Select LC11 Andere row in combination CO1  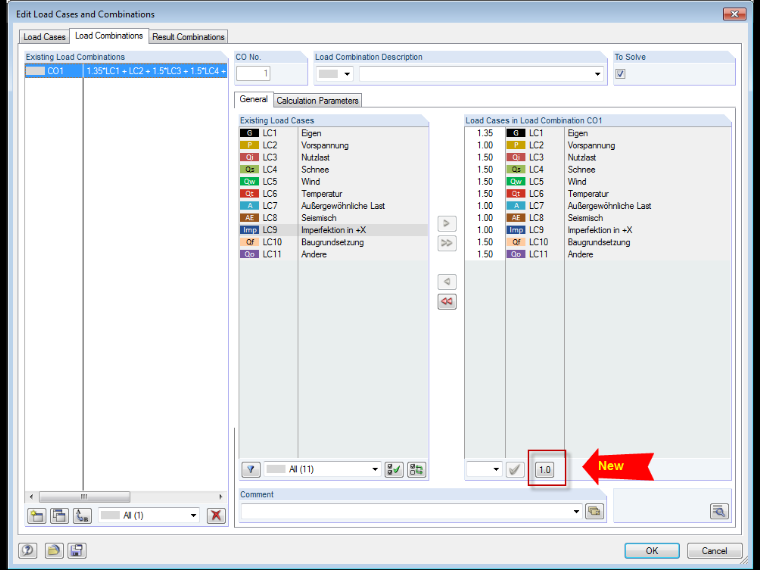[598, 254]
